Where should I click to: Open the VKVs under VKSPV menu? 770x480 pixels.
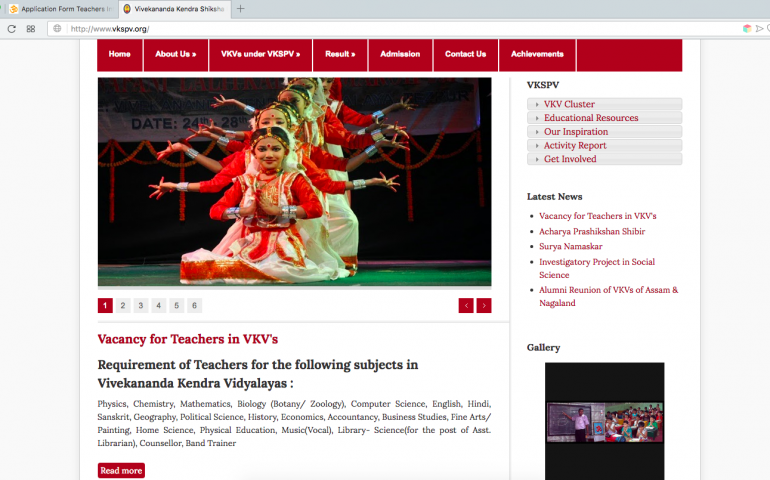260,55
